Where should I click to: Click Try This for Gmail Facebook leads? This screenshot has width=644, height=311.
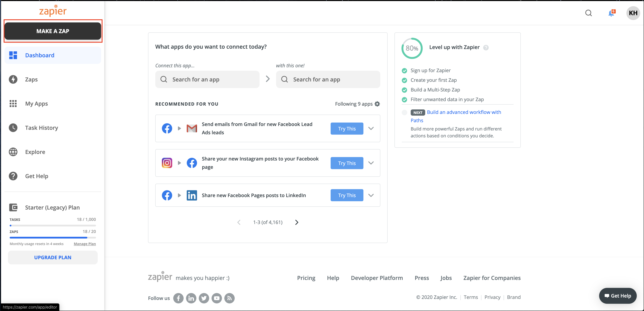pyautogui.click(x=347, y=129)
